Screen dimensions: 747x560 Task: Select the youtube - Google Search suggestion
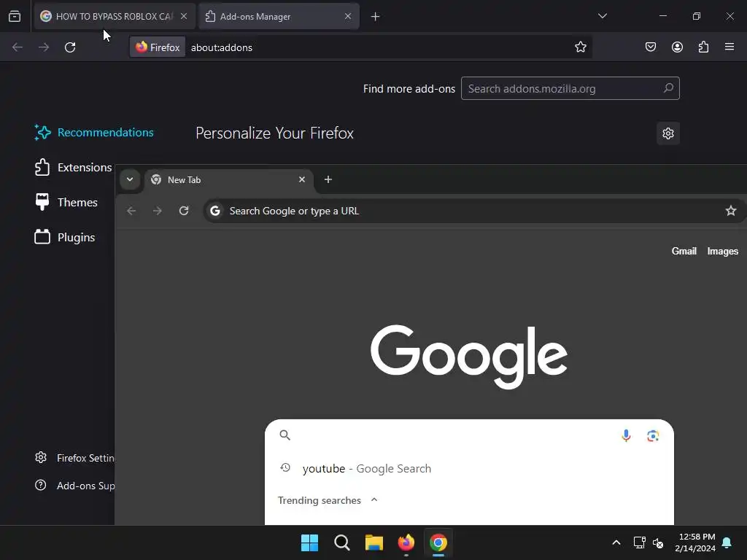pyautogui.click(x=469, y=469)
